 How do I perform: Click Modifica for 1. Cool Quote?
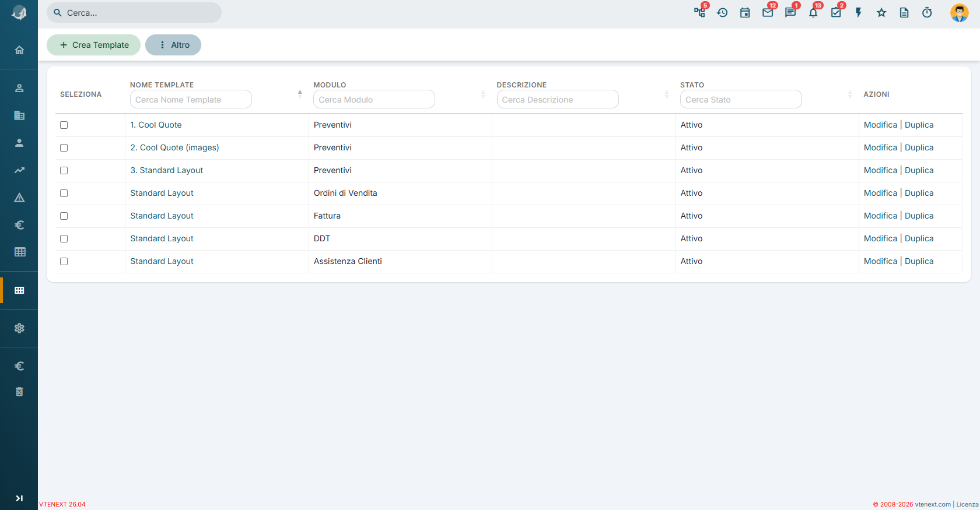click(880, 125)
